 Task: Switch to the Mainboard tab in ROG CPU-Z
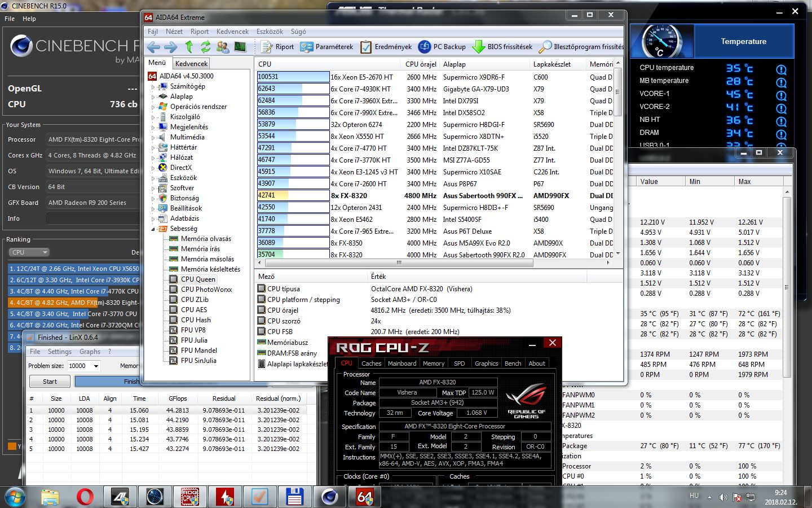(402, 364)
